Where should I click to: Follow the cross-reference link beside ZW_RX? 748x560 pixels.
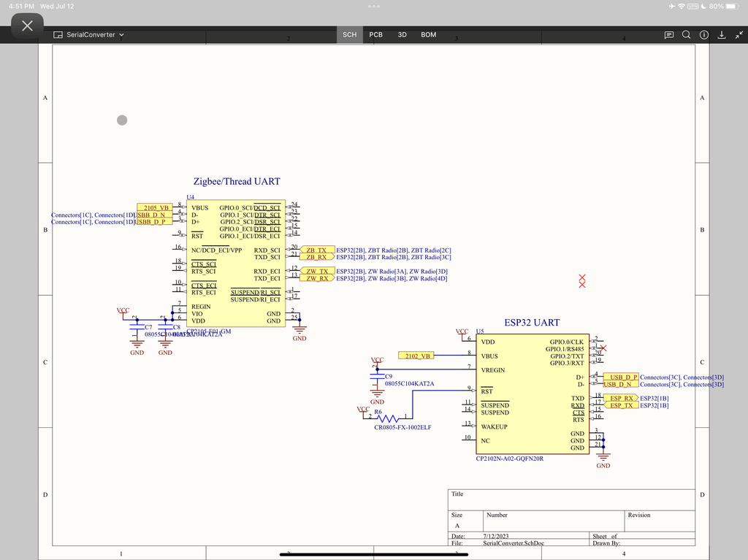click(x=392, y=278)
